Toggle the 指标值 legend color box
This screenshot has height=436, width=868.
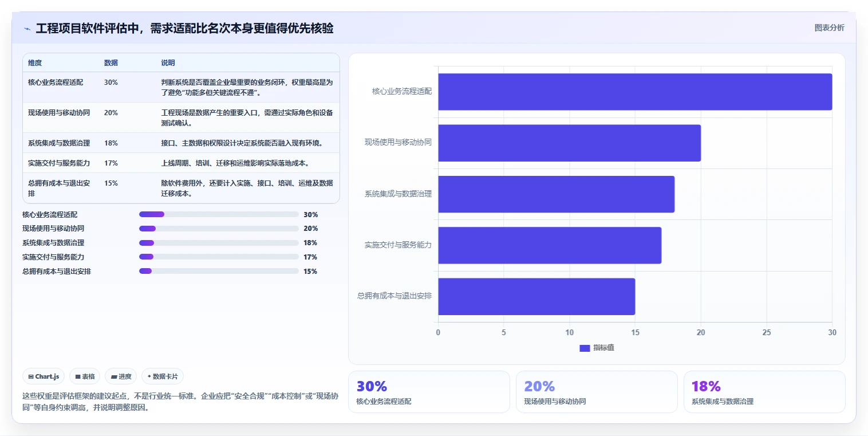click(x=585, y=348)
